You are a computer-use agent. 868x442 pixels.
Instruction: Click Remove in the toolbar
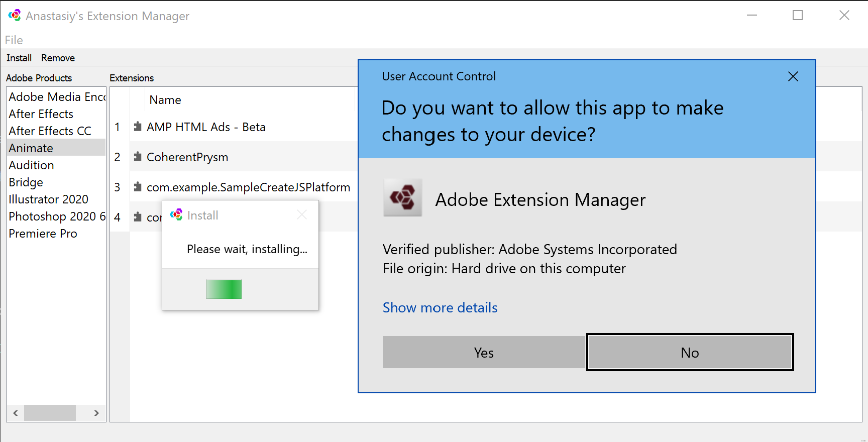[x=58, y=58]
